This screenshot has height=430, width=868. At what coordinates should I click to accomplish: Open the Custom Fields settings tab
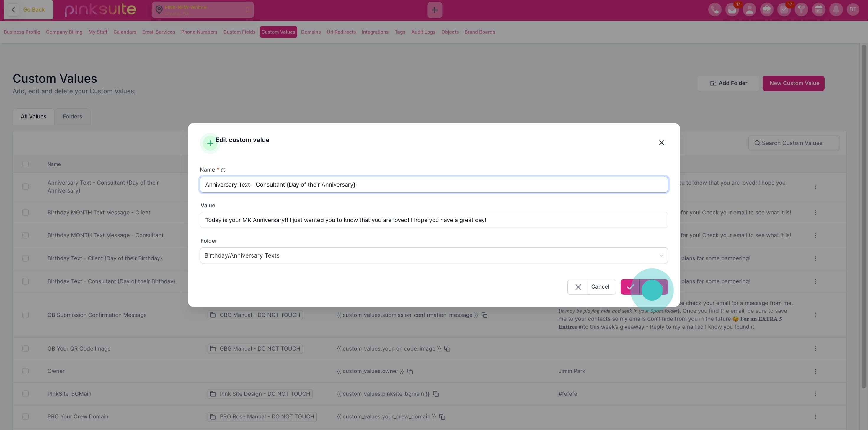click(x=239, y=32)
